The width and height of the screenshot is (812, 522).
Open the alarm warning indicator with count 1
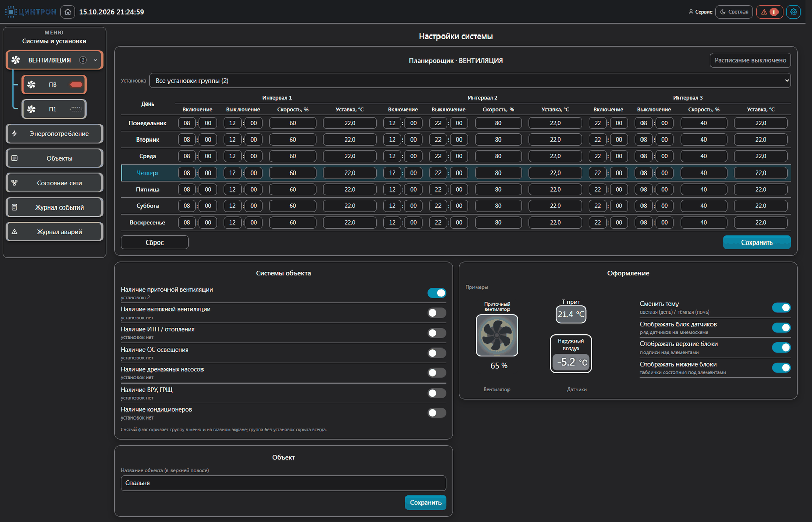tap(769, 12)
